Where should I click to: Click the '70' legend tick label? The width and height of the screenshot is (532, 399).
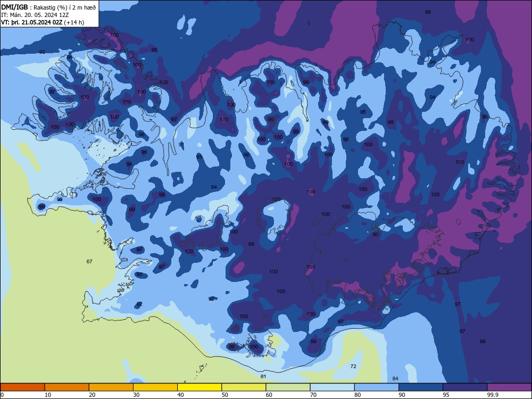point(313,395)
